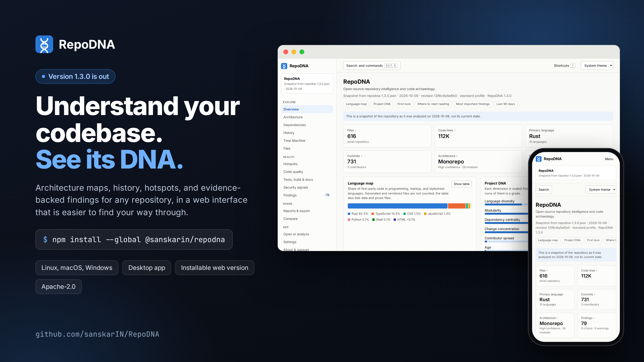The width and height of the screenshot is (644, 362).
Task: Click the Menu button in the mobile view
Action: [x=609, y=159]
